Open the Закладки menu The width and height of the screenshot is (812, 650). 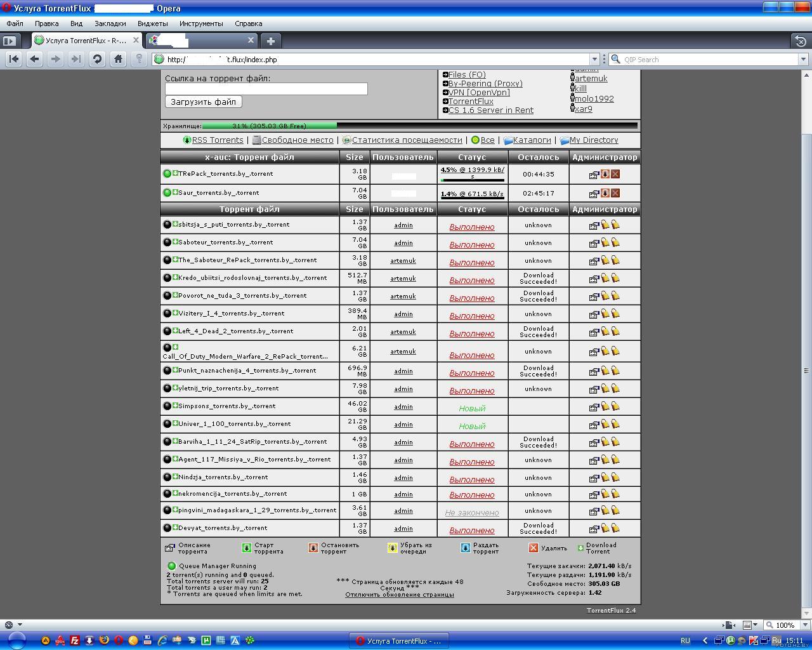[110, 23]
